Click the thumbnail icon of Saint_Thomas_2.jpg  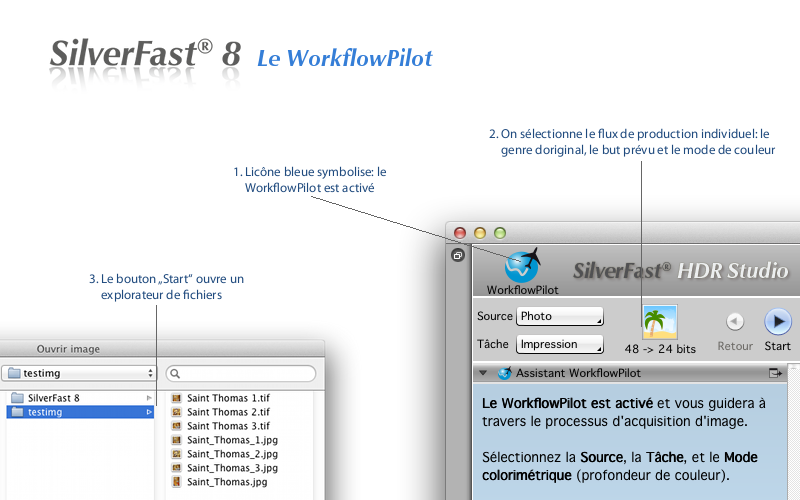click(x=177, y=454)
